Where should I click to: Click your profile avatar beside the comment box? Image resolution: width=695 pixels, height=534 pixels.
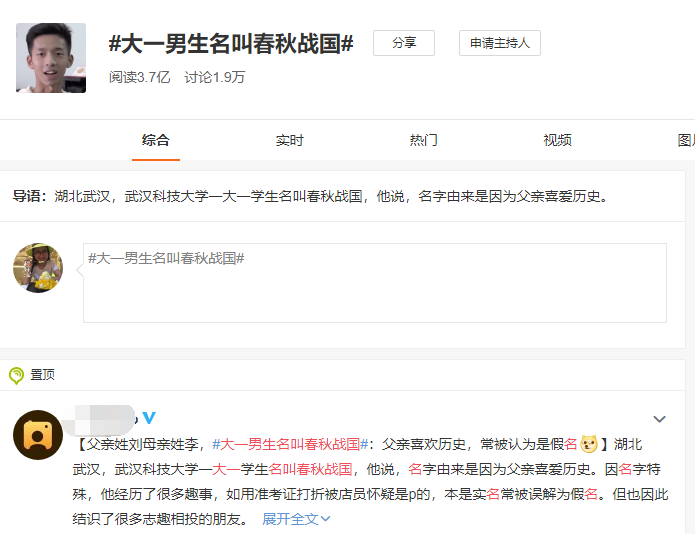pyautogui.click(x=38, y=267)
